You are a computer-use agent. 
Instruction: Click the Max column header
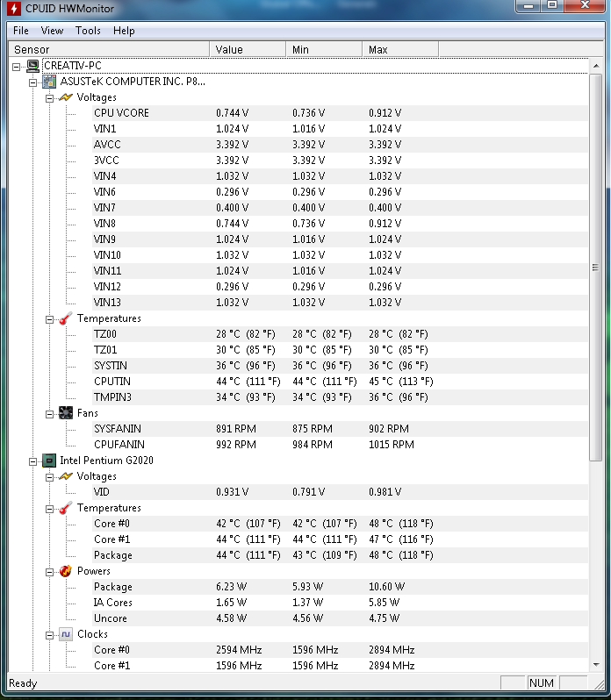coord(400,49)
